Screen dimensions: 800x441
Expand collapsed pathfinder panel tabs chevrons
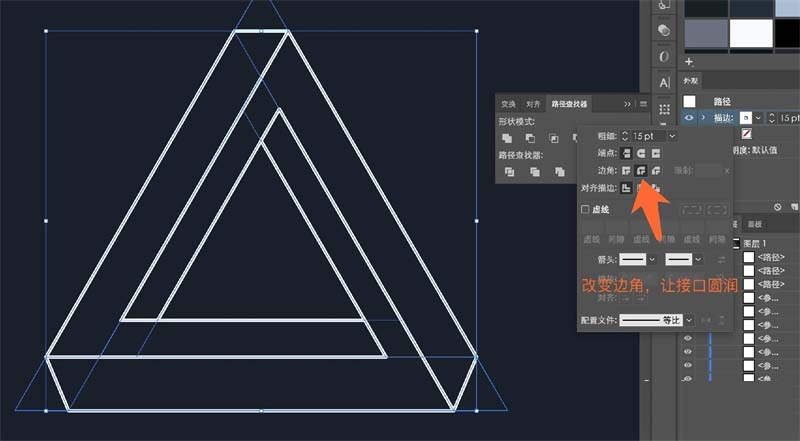pyautogui.click(x=628, y=104)
